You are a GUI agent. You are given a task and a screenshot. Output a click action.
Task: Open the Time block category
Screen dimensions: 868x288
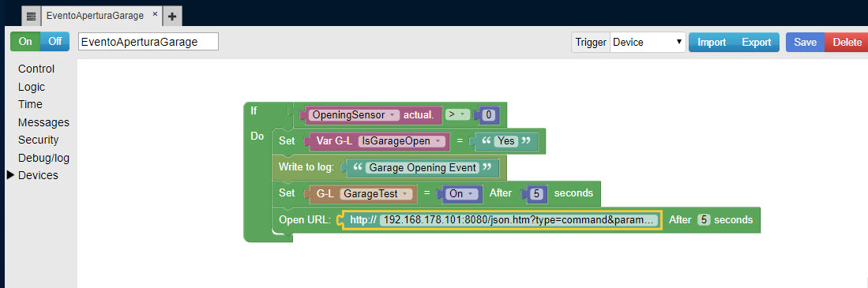pyautogui.click(x=30, y=104)
